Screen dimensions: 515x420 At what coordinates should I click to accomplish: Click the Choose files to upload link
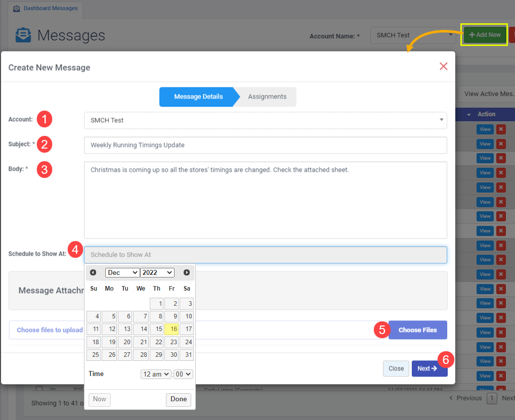pyautogui.click(x=50, y=330)
